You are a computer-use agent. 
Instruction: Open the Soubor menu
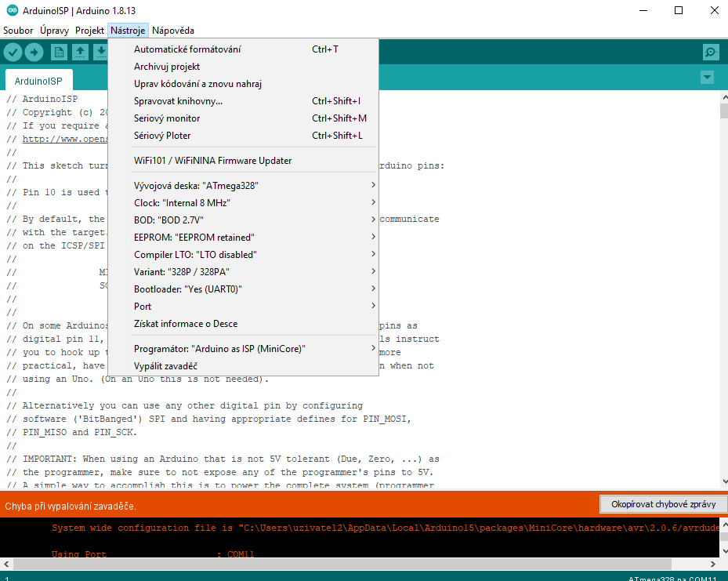pyautogui.click(x=18, y=31)
